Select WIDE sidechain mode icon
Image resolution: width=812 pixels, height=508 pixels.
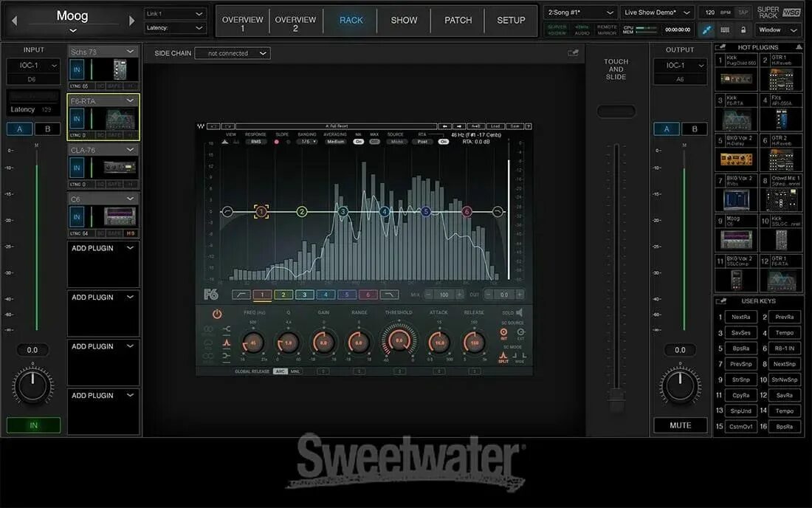(520, 357)
